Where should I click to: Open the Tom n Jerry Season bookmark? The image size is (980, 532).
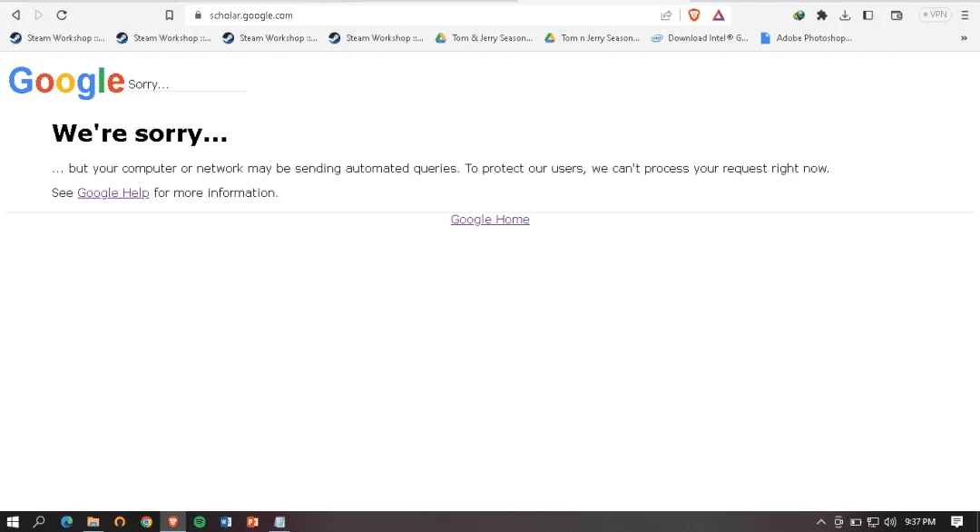(592, 38)
